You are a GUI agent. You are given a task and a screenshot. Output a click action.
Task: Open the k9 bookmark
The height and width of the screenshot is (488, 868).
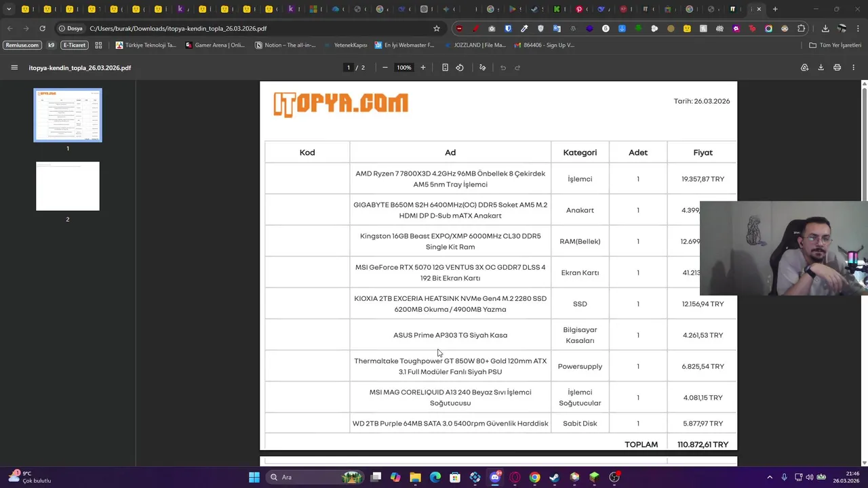pyautogui.click(x=51, y=45)
